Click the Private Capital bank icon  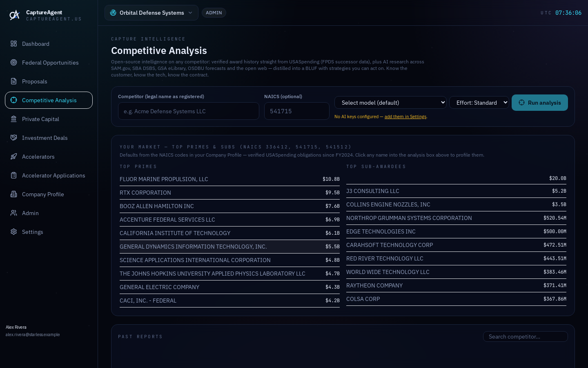coord(14,119)
